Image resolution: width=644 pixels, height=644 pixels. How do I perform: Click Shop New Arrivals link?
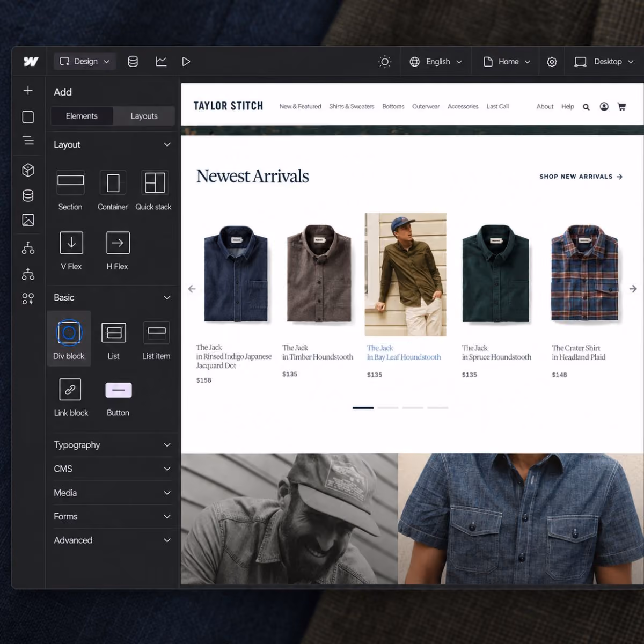tap(581, 177)
